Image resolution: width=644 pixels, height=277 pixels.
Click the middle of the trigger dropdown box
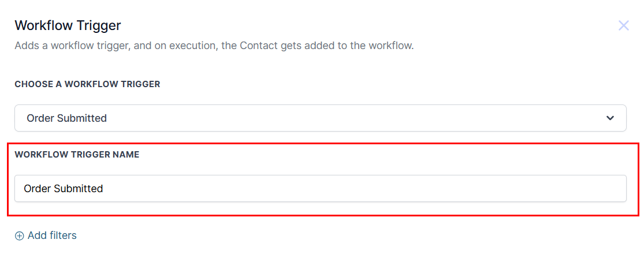tap(321, 118)
